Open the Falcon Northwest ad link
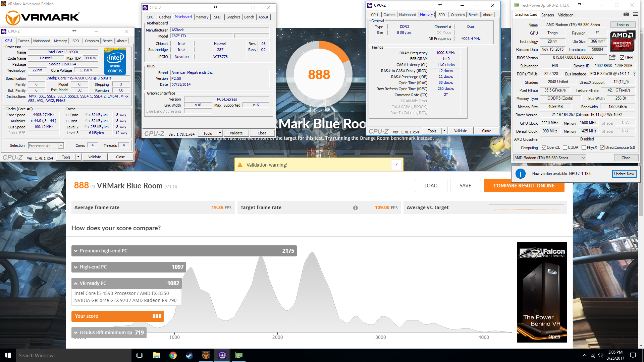Image resolution: width=644 pixels, height=362 pixels. pyautogui.click(x=542, y=292)
